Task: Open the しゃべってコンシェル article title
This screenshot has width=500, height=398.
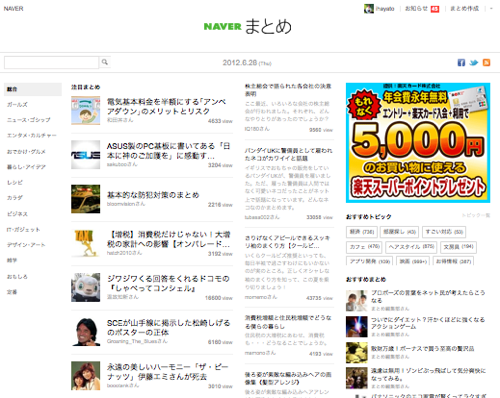Action: coord(168,283)
